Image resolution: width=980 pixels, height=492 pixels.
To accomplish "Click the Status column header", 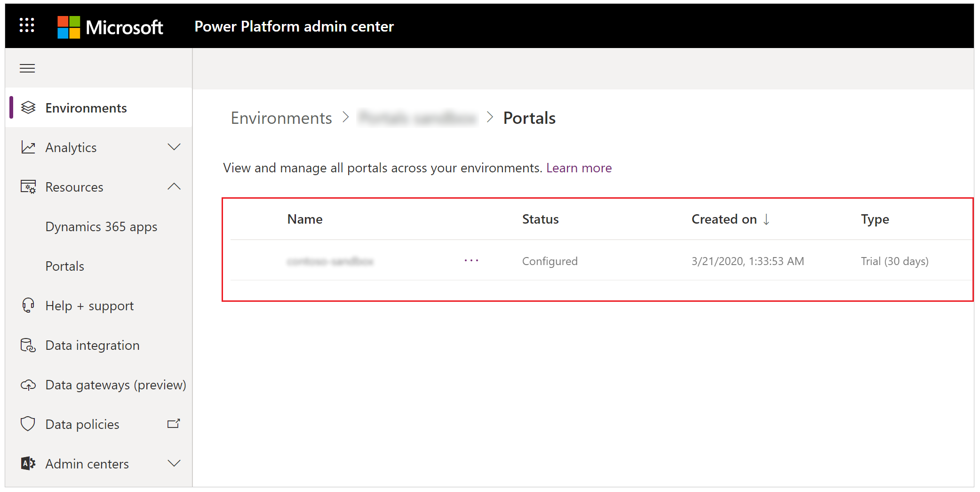I will [x=541, y=219].
